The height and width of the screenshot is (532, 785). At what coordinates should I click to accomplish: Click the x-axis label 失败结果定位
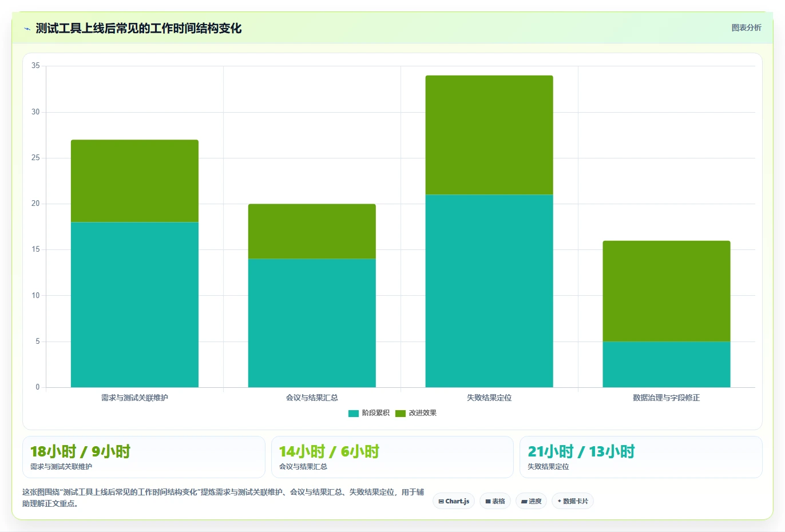point(489,398)
